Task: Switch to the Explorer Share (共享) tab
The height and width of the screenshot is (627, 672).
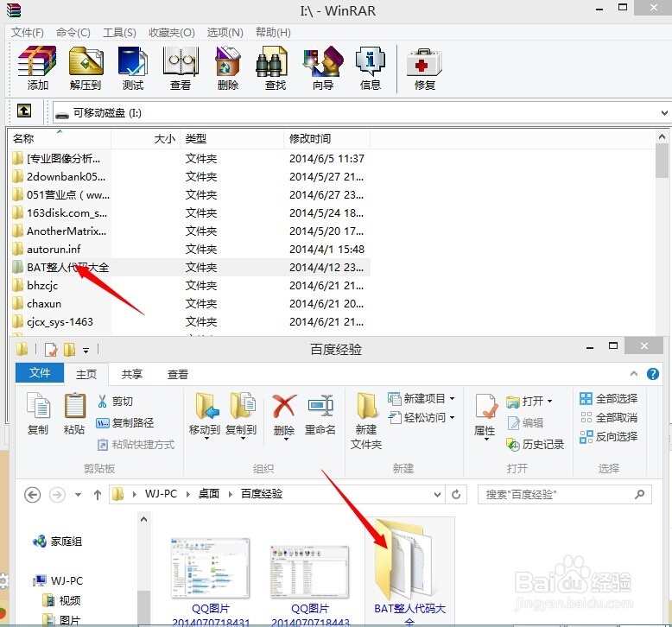Action: (x=131, y=374)
